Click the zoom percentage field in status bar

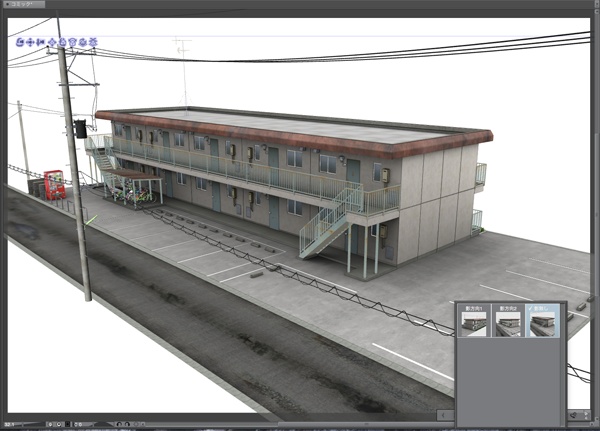click(9, 424)
